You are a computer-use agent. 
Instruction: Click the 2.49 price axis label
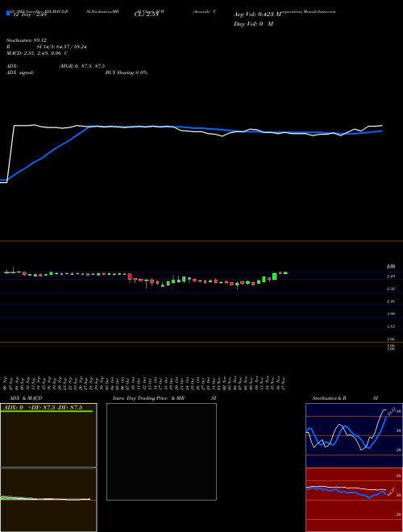coord(391,276)
